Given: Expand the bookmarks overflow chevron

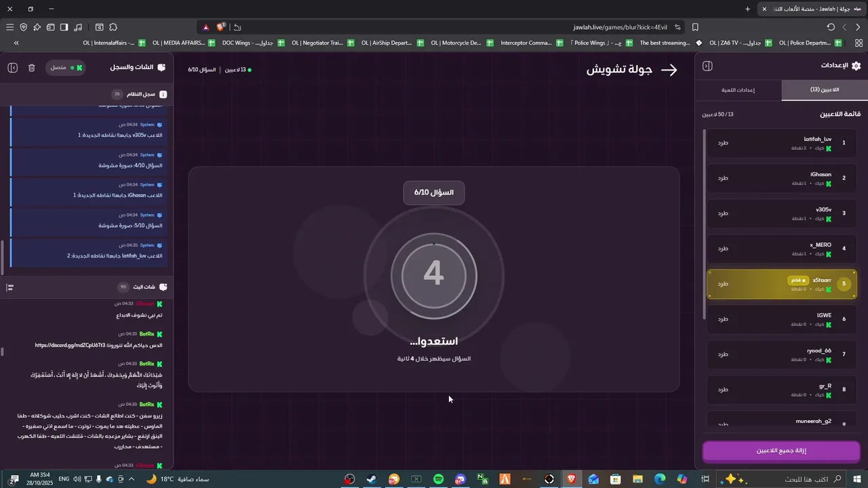Looking at the screenshot, I should tap(16, 43).
